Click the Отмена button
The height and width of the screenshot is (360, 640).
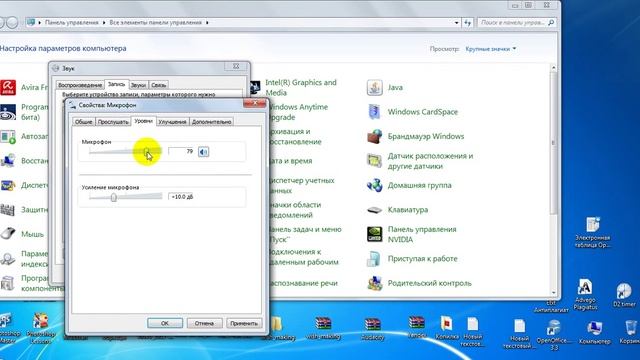(x=204, y=323)
